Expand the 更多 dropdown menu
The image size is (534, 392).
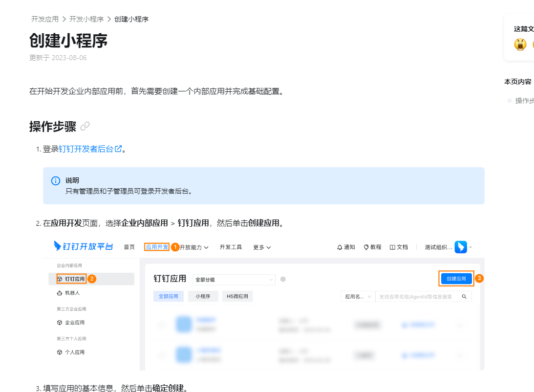coord(262,247)
